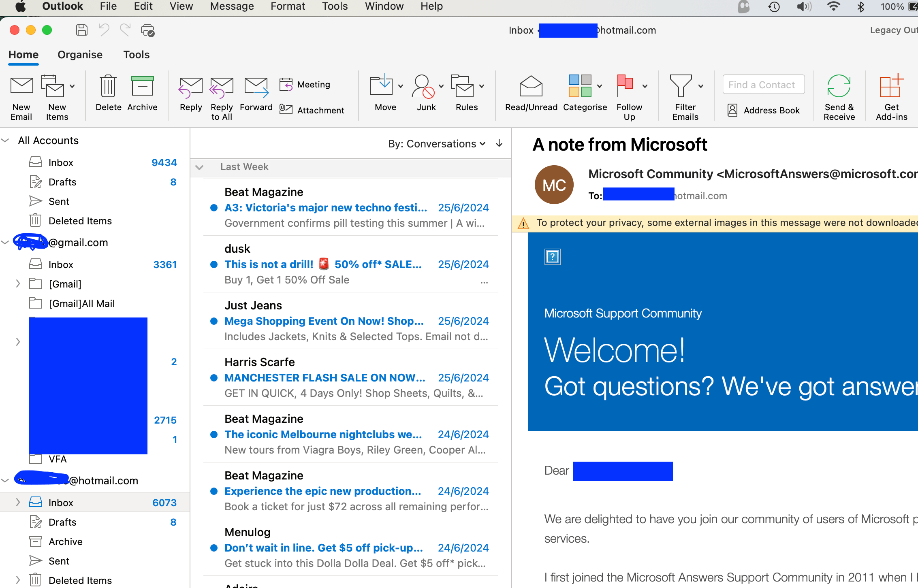
Task: Click the Find a Contact search field
Action: [763, 85]
